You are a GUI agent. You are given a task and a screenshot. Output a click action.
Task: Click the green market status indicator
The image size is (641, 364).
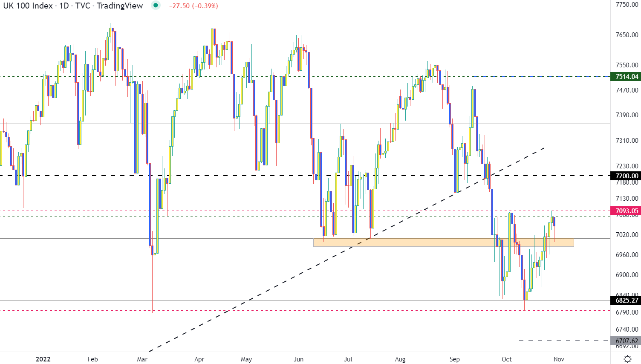click(x=156, y=6)
